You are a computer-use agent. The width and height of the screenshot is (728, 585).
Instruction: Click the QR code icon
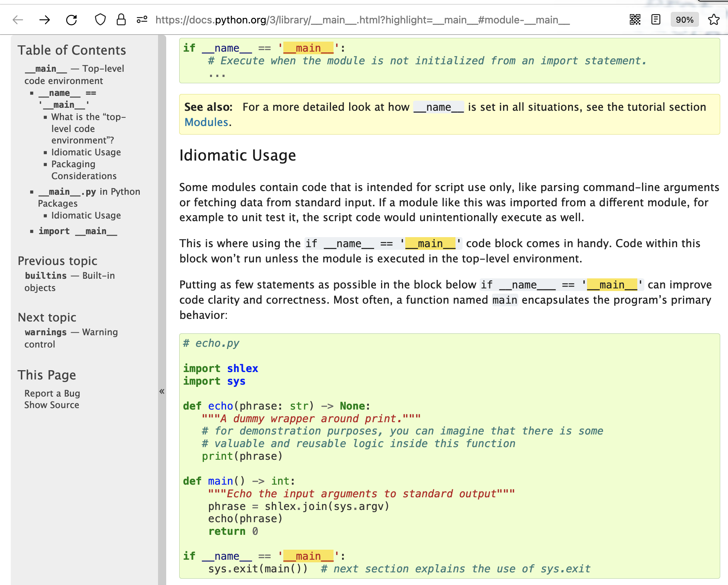click(x=635, y=20)
